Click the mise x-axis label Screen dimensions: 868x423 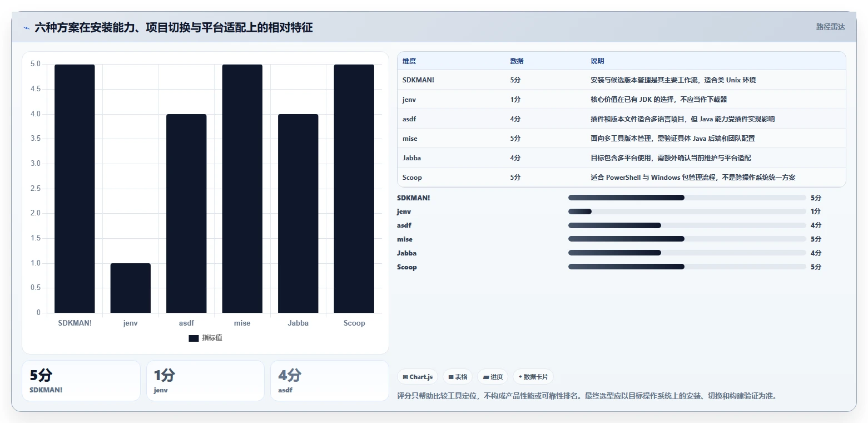pos(242,323)
